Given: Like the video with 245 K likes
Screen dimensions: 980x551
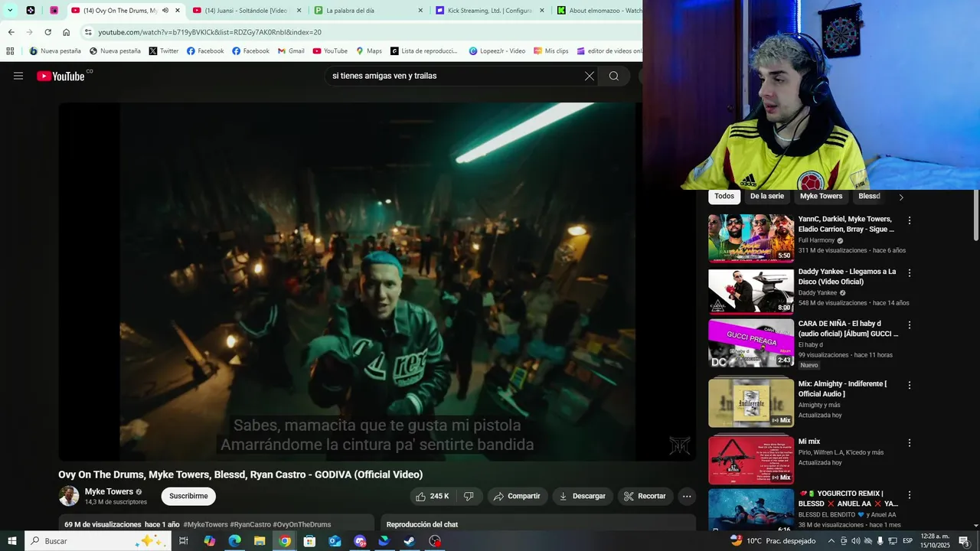Looking at the screenshot, I should coord(433,496).
